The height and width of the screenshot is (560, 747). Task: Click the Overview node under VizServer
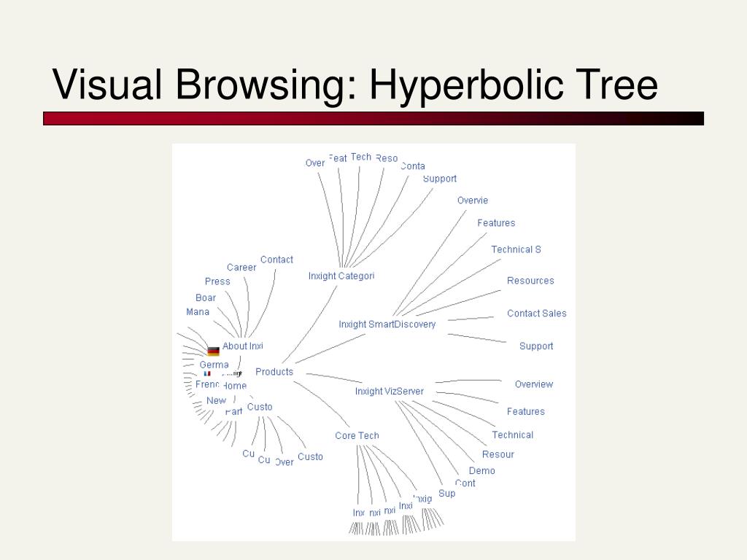pos(533,384)
